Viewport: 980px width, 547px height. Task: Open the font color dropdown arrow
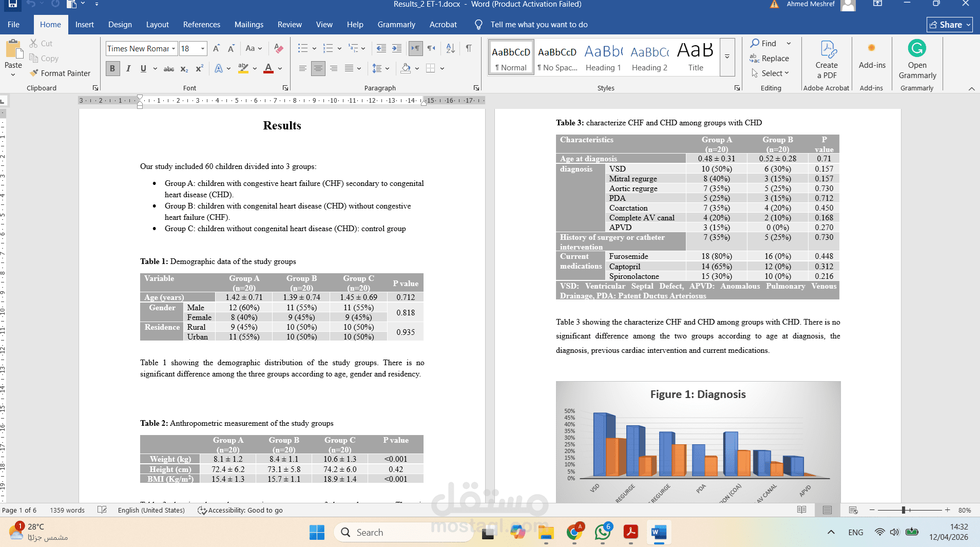279,68
